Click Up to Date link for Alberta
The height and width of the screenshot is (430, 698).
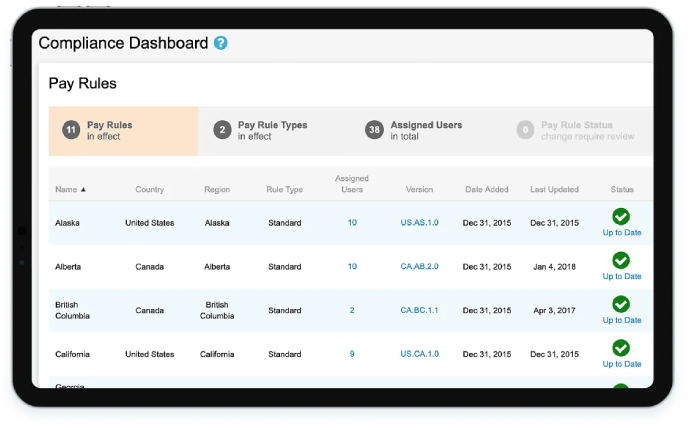pos(622,277)
